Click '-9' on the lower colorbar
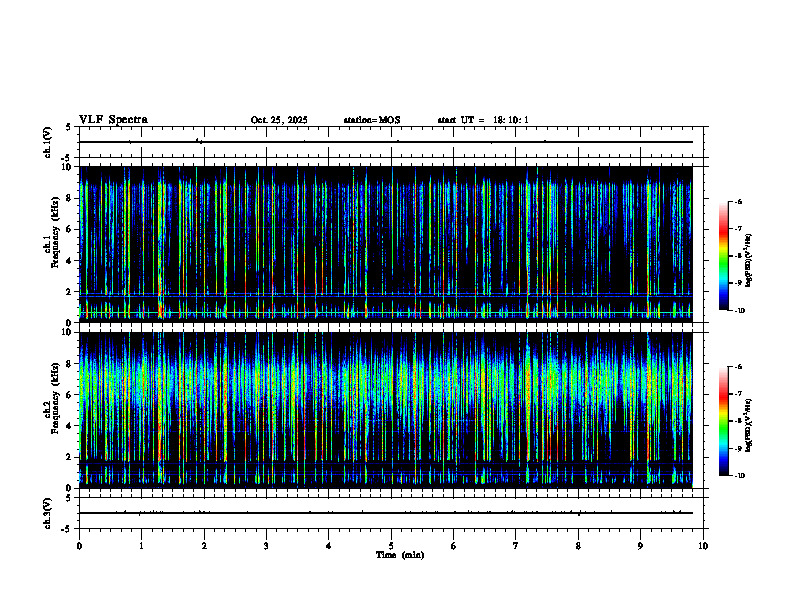The image size is (792, 612). (x=738, y=448)
